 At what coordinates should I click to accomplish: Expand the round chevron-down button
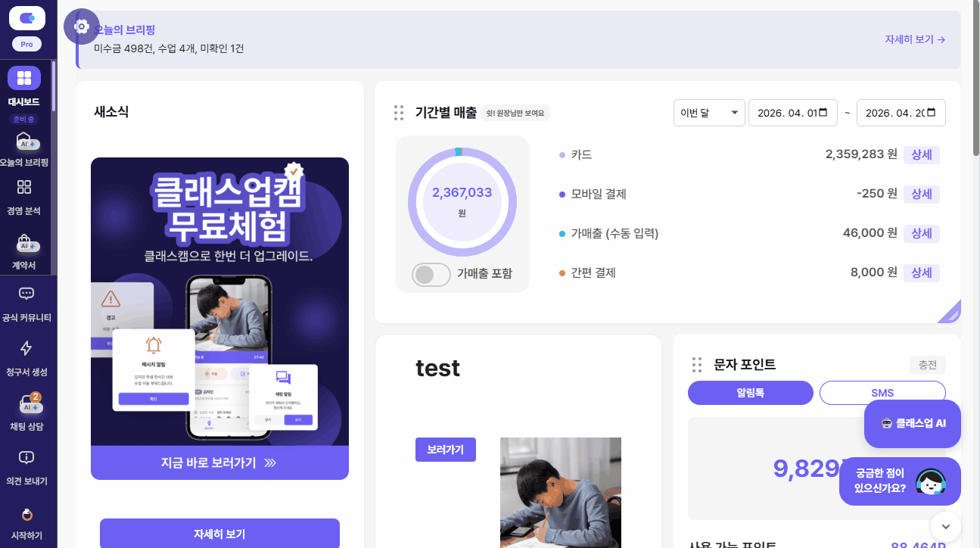point(945,526)
